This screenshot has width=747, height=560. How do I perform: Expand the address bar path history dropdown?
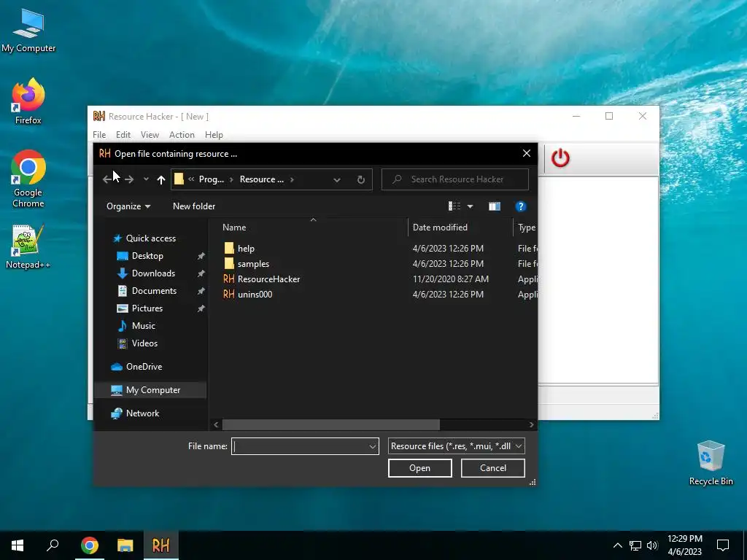337,179
